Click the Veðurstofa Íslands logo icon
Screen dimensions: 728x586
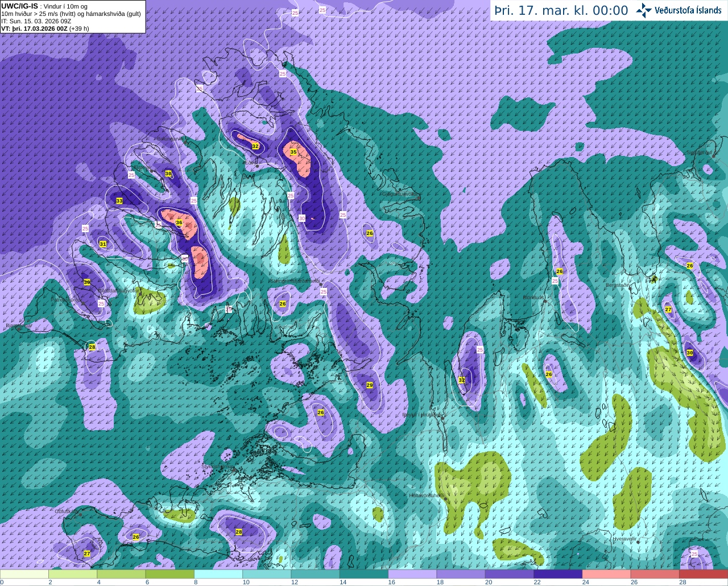click(x=644, y=10)
